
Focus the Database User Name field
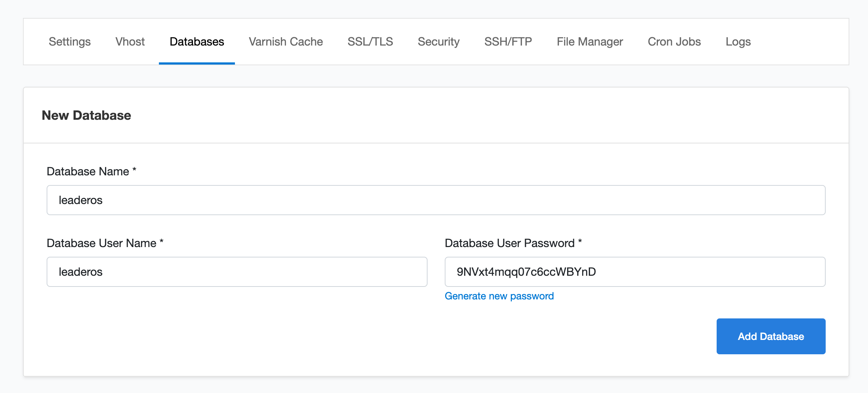[237, 272]
